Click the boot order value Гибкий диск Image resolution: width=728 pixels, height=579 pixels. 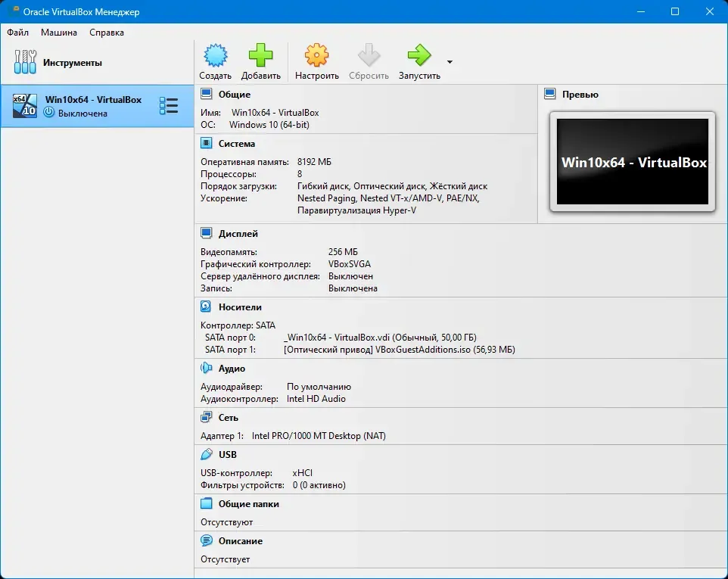click(x=322, y=185)
